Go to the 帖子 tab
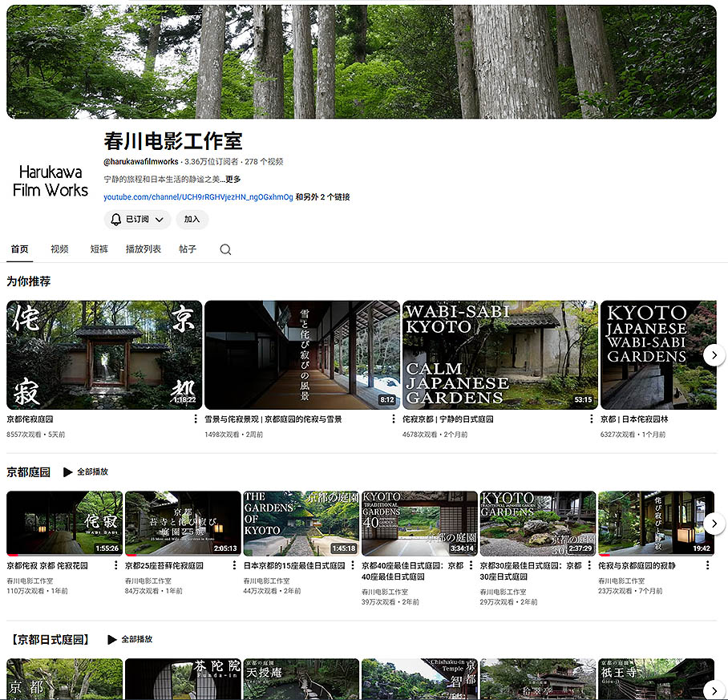 point(188,249)
